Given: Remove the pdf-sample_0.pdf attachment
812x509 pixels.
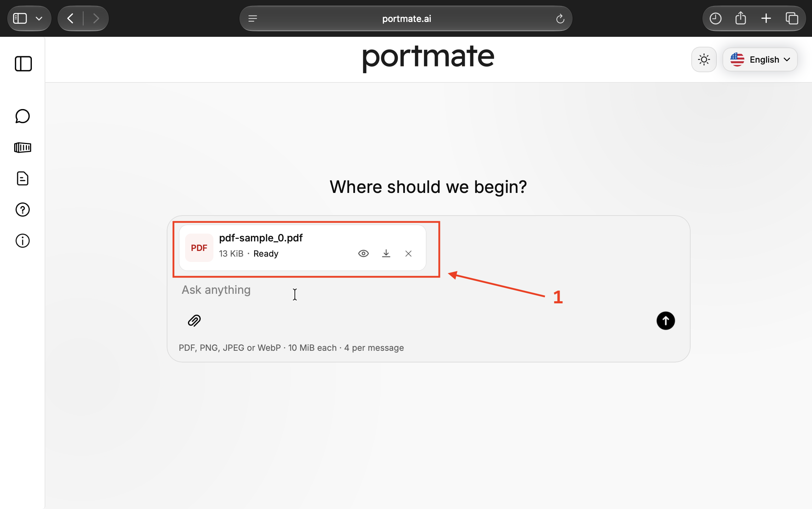Looking at the screenshot, I should point(408,253).
